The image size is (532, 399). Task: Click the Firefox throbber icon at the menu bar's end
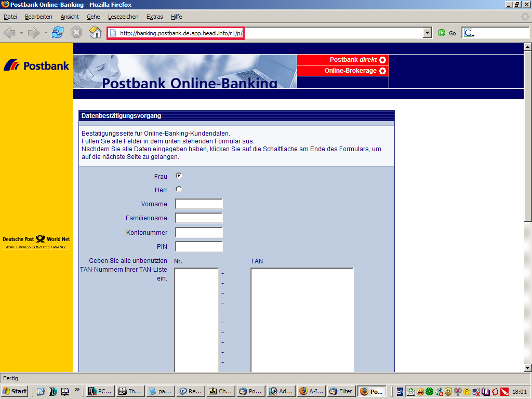point(525,17)
